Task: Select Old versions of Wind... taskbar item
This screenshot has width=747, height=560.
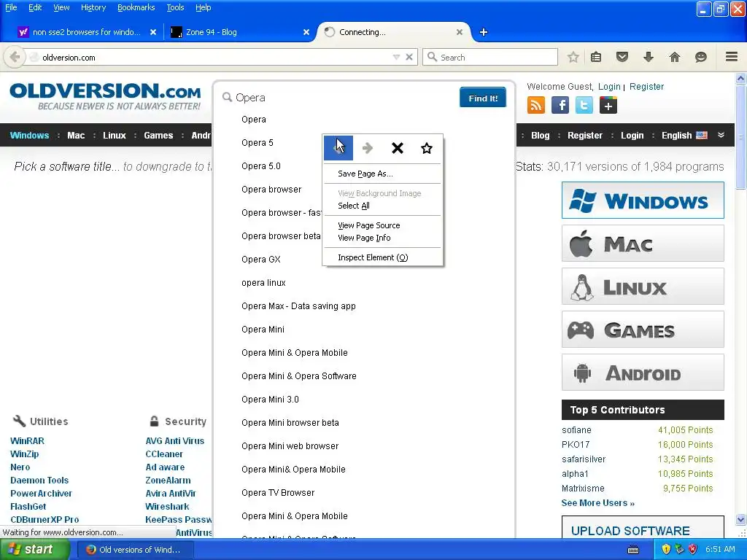Action: tap(135, 550)
